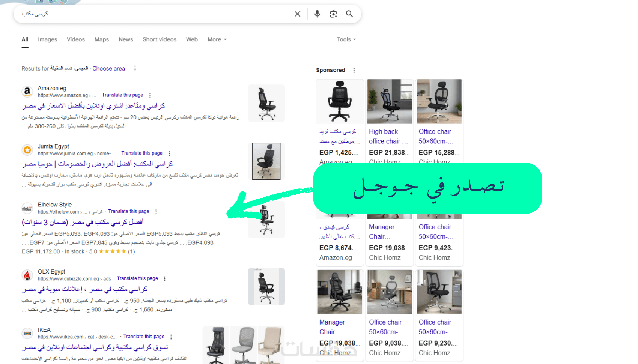Switch to the Web tab
This screenshot has width=638, height=364.
point(192,39)
